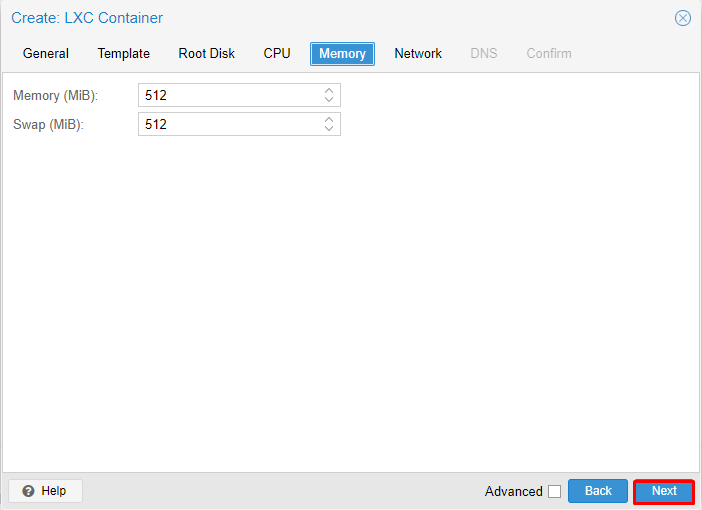Image resolution: width=702 pixels, height=510 pixels.
Task: Increase Swap value with up arrow
Action: click(x=329, y=119)
